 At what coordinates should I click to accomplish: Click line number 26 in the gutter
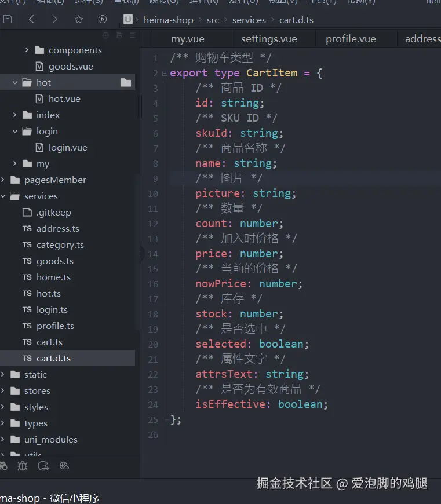(x=153, y=435)
